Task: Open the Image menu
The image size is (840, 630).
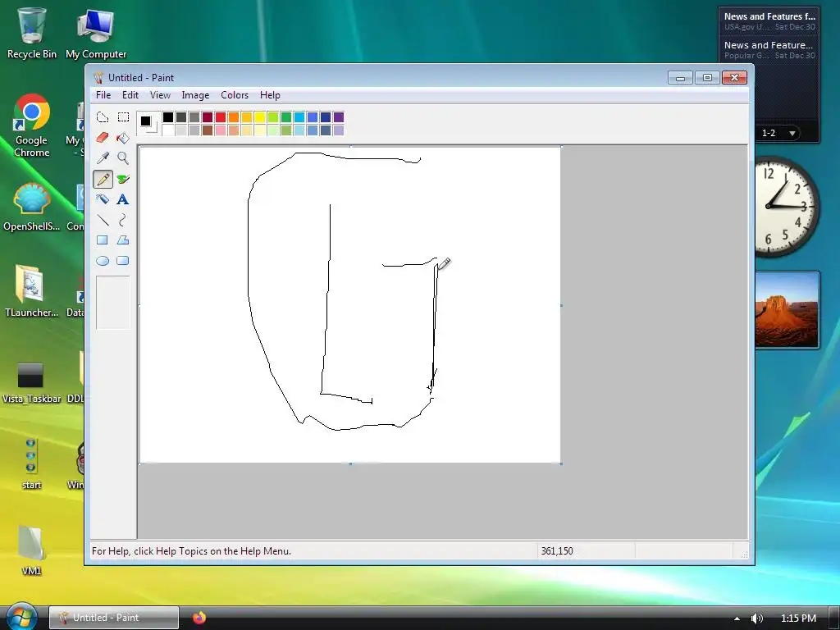Action: click(x=195, y=95)
